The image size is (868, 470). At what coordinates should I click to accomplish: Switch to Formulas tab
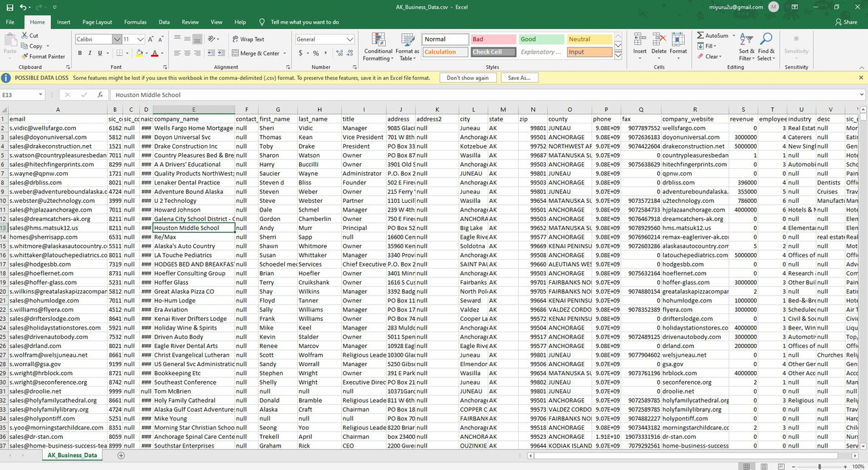pyautogui.click(x=135, y=22)
